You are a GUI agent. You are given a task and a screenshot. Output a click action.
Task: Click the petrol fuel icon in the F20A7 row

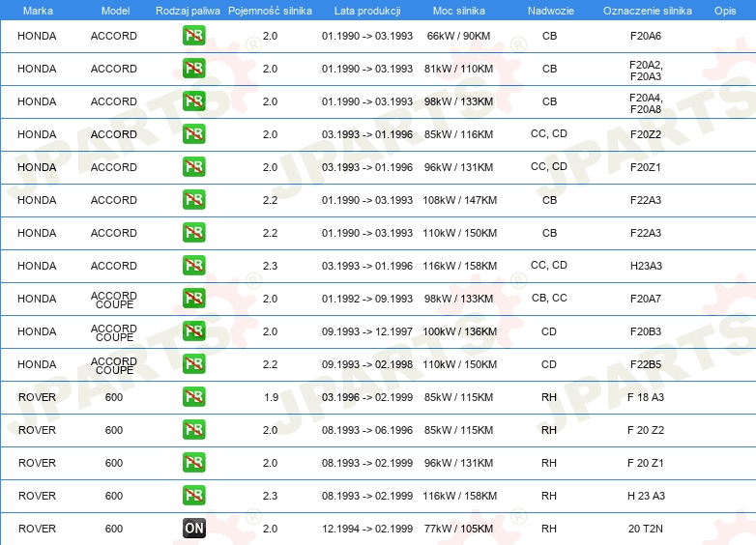click(x=193, y=299)
